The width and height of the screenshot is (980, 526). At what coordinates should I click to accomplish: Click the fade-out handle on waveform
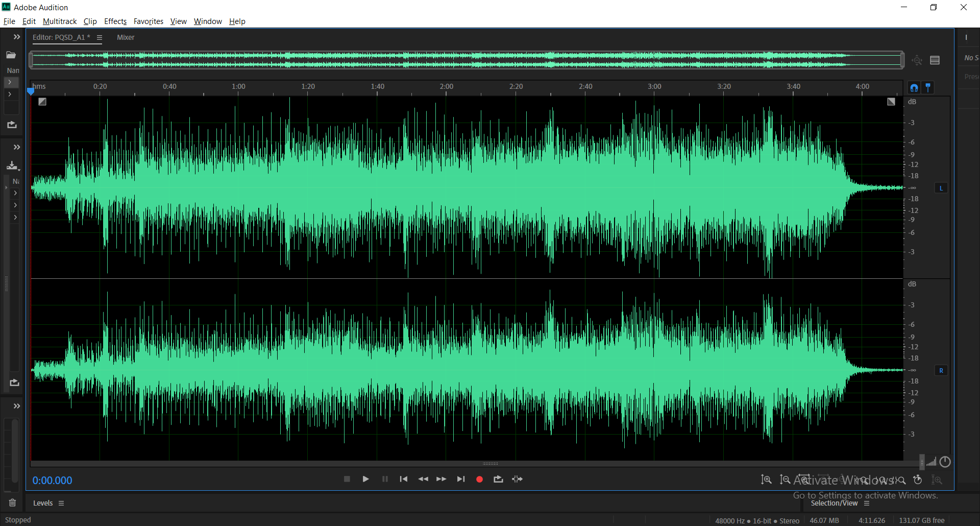coord(891,102)
